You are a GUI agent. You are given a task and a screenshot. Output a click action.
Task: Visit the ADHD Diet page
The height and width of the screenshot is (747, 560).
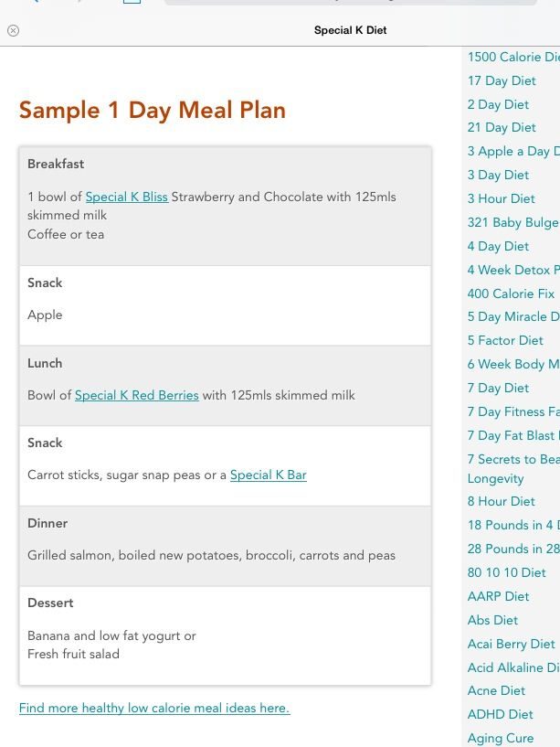pyautogui.click(x=500, y=714)
